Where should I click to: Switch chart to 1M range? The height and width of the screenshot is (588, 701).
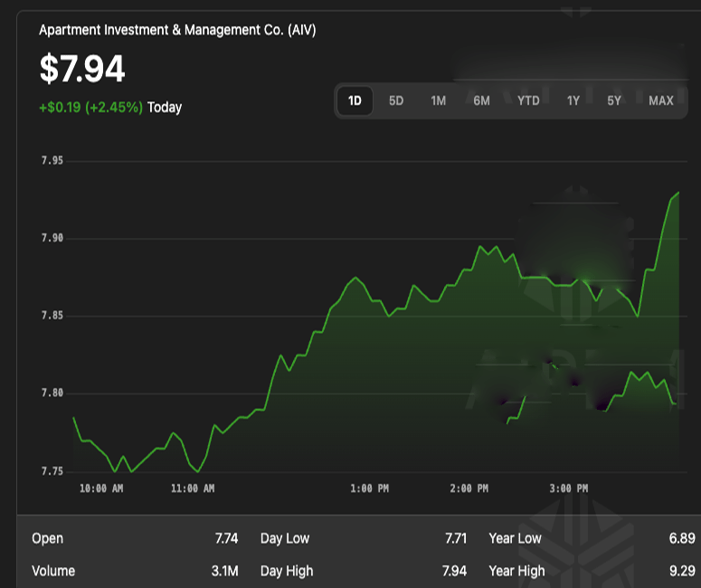pyautogui.click(x=438, y=100)
